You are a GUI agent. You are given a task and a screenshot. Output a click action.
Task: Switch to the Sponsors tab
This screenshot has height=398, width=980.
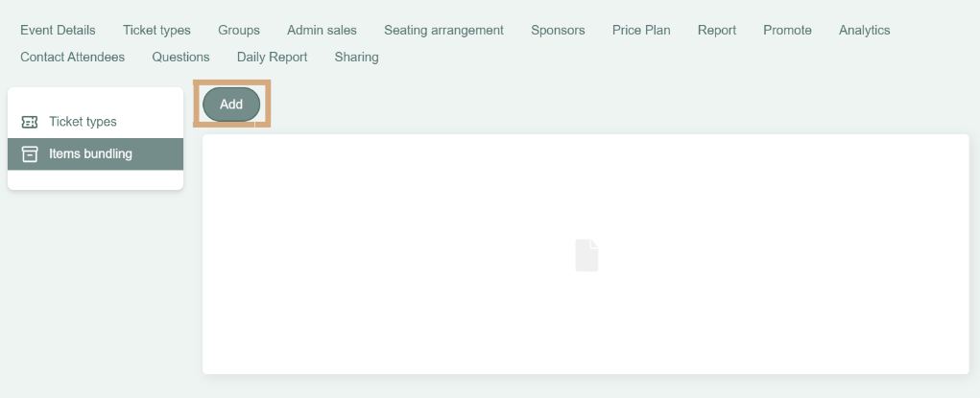pyautogui.click(x=558, y=30)
